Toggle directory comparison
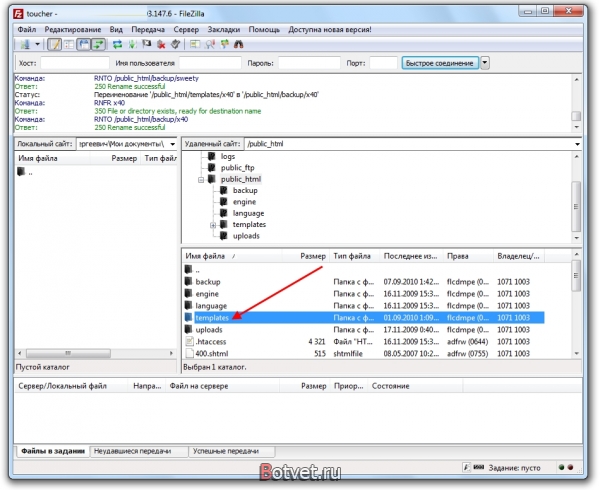The height and width of the screenshot is (490, 600). [x=210, y=44]
